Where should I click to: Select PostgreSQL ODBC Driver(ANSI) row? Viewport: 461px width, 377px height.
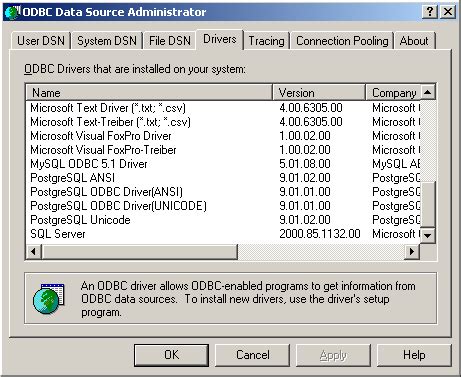point(223,192)
